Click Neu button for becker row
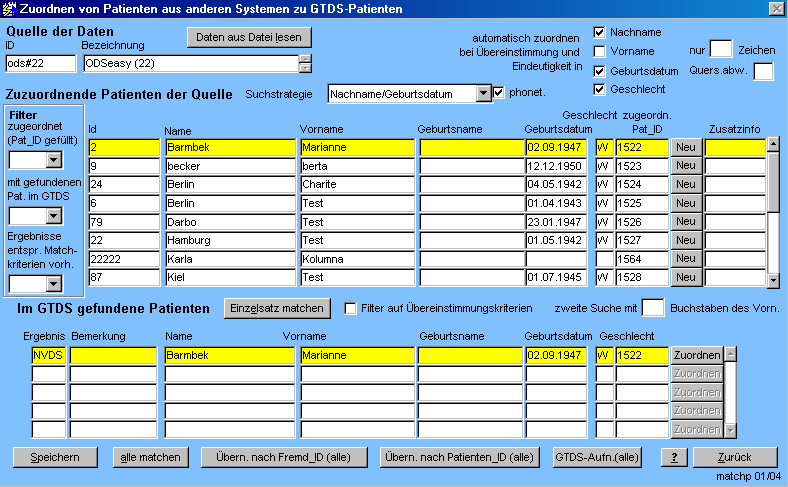Screen dimensions: 788x487 click(684, 166)
